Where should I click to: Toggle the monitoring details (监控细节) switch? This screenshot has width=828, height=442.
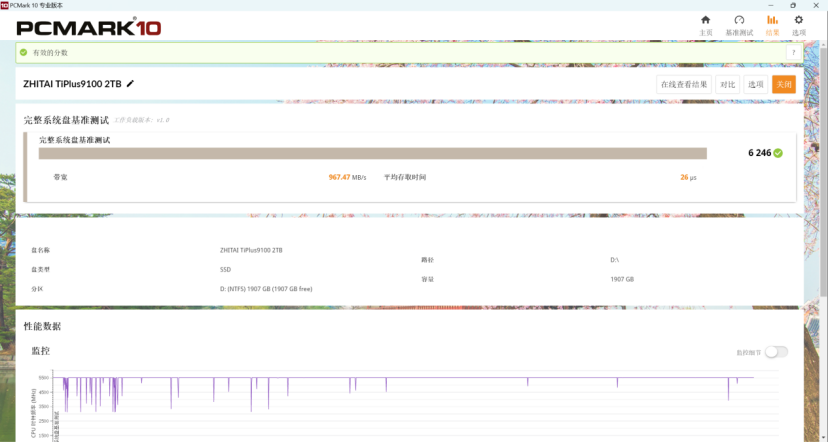[x=776, y=352]
